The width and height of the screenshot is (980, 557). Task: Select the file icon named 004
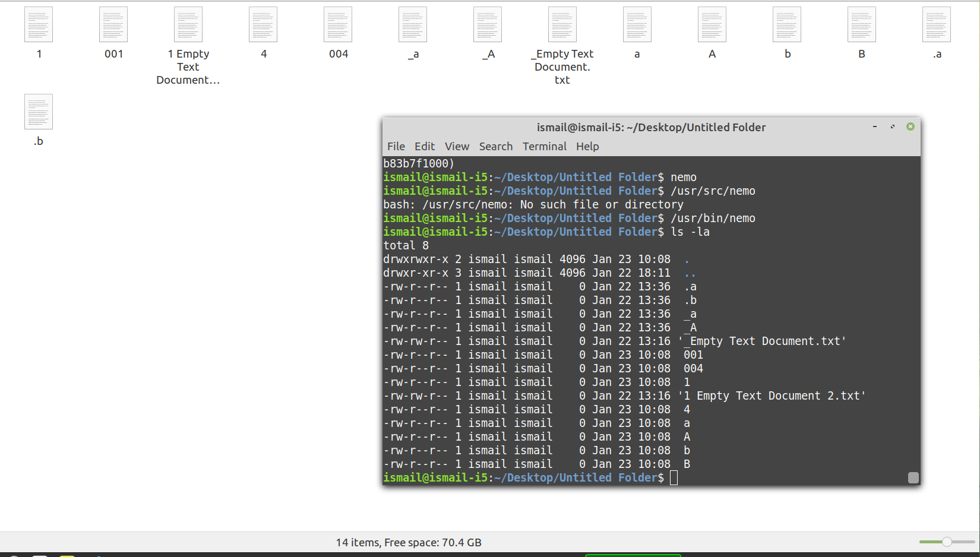[338, 24]
